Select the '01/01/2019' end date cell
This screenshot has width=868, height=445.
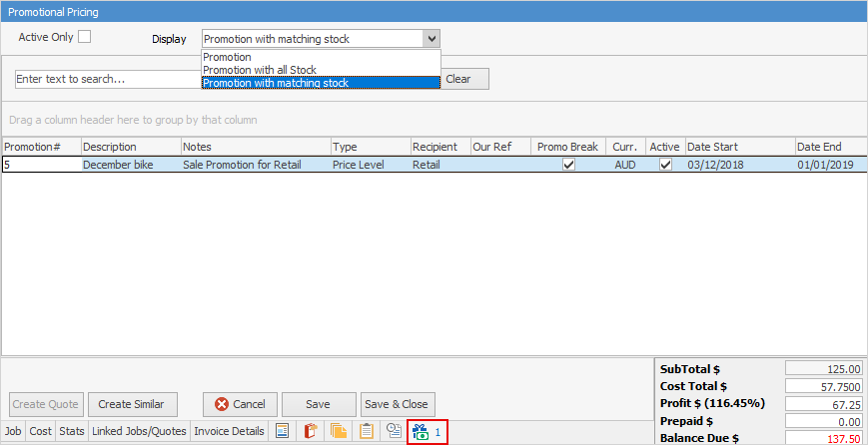click(831, 165)
